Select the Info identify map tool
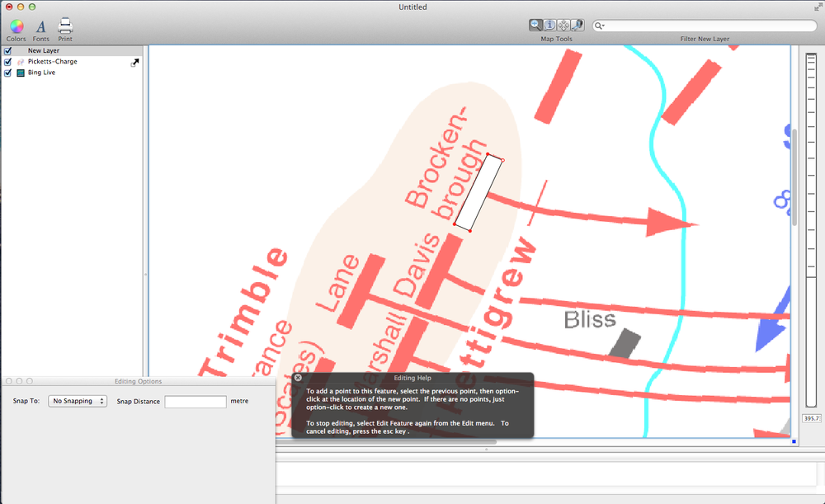 point(550,26)
